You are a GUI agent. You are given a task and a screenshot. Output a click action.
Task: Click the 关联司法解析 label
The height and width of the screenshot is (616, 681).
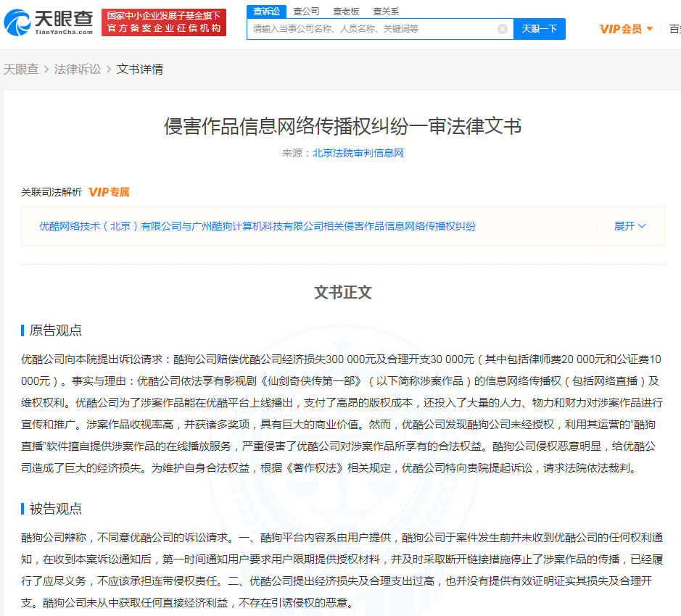51,192
